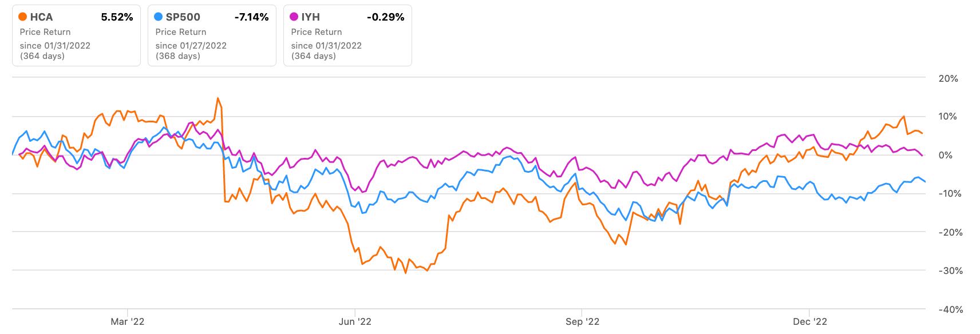Click Price Return under HCA
980x334 pixels.
coord(45,32)
